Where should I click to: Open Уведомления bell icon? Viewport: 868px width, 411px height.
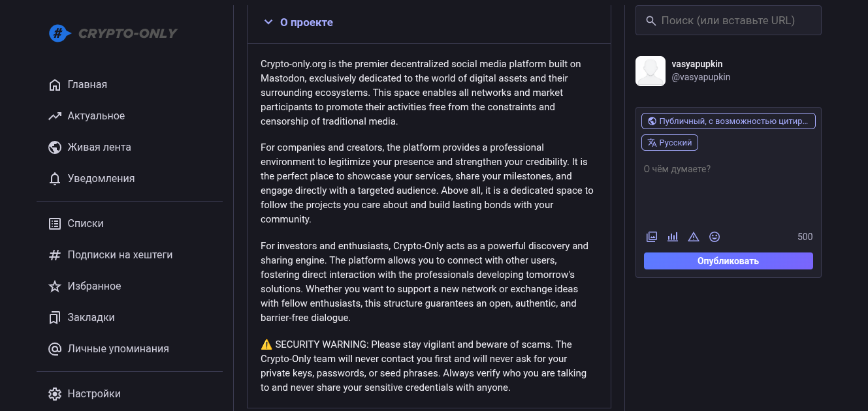point(55,179)
